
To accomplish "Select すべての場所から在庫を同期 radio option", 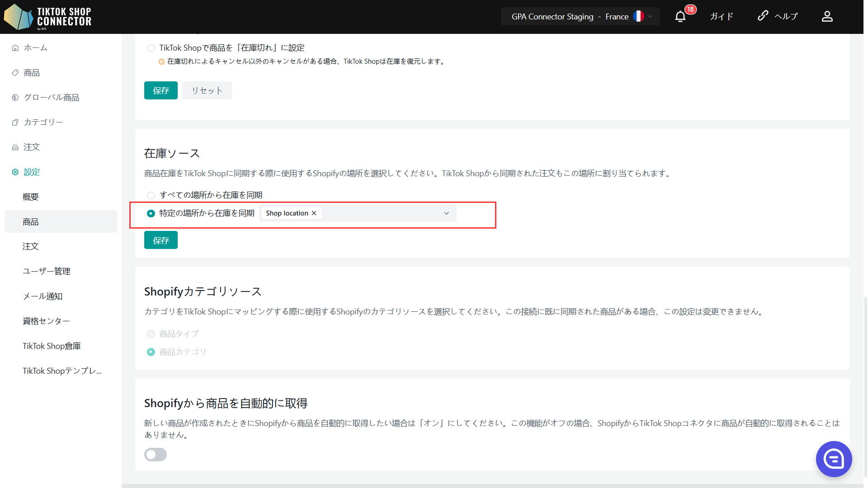I will [x=151, y=195].
